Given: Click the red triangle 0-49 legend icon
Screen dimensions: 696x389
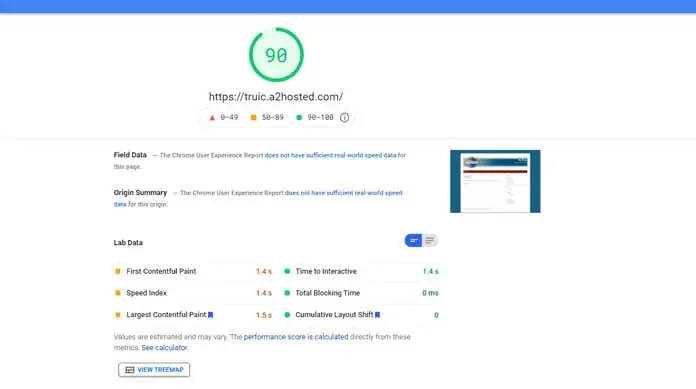Looking at the screenshot, I should 212,118.
